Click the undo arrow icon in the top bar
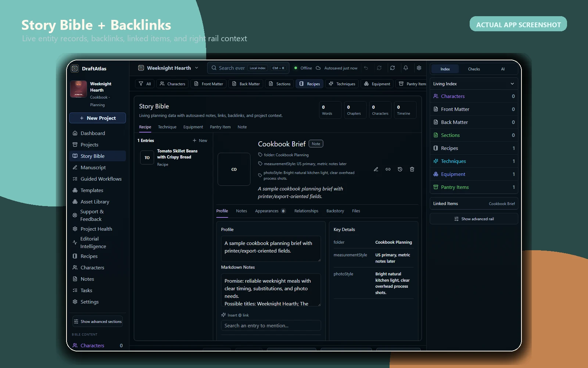This screenshot has width=588, height=368. [366, 68]
